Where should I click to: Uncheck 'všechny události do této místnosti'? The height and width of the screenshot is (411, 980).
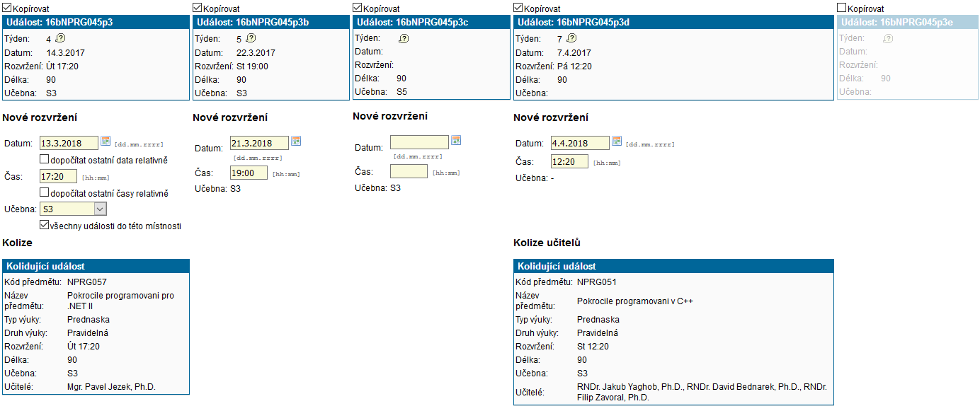(45, 226)
